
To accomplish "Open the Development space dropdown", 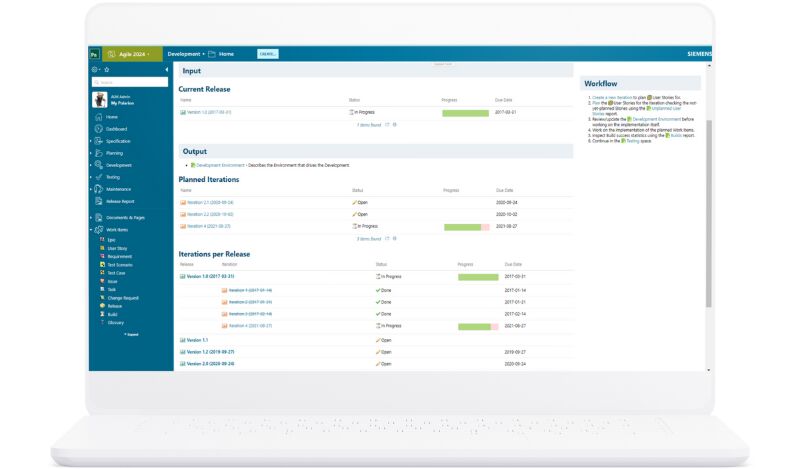I will pos(186,54).
